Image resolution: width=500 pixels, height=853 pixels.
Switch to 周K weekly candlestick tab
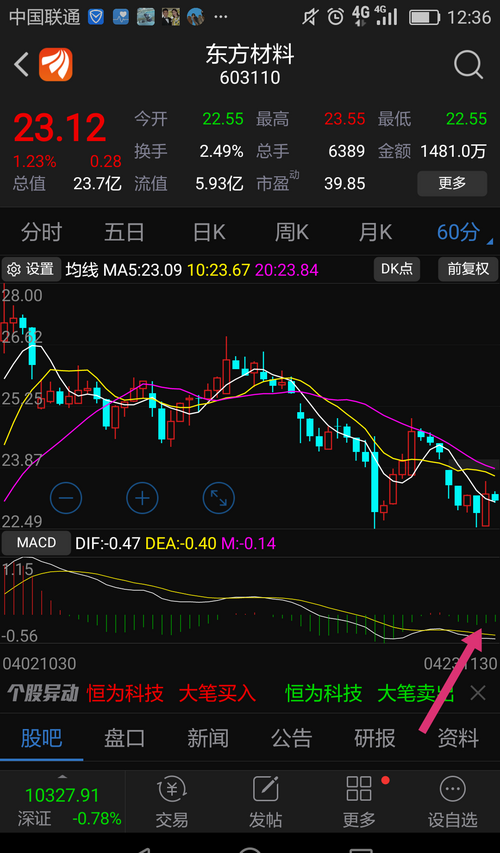[x=292, y=233]
